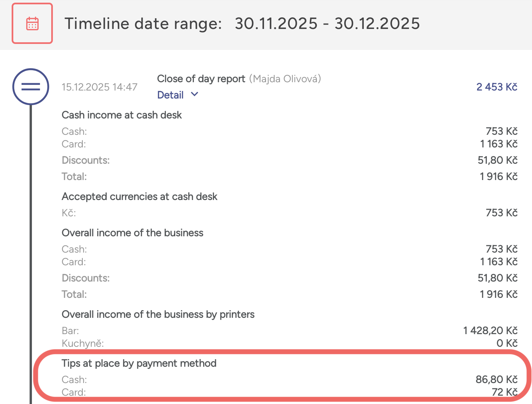This screenshot has width=532, height=404.
Task: Click the Cash income at cash desk heading
Action: click(x=122, y=115)
